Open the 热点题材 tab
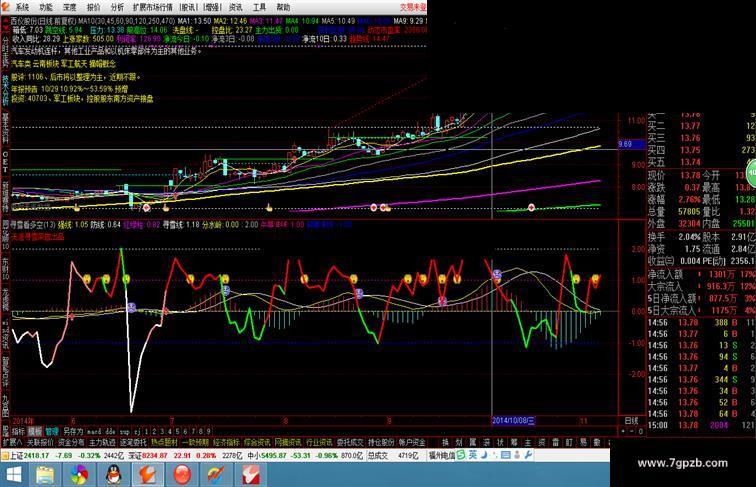This screenshot has height=487, width=756. tap(164, 442)
